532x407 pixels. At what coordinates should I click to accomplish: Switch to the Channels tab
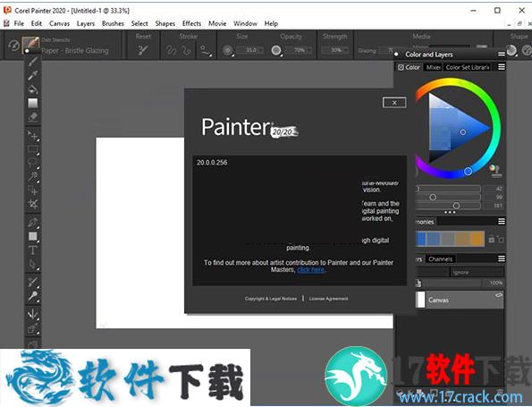coord(441,259)
